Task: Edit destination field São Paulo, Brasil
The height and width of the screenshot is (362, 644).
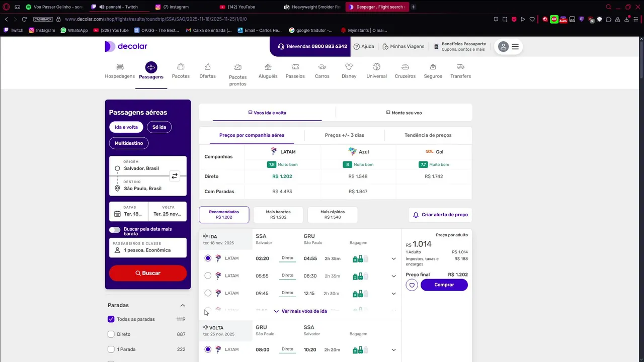Action: (142, 186)
